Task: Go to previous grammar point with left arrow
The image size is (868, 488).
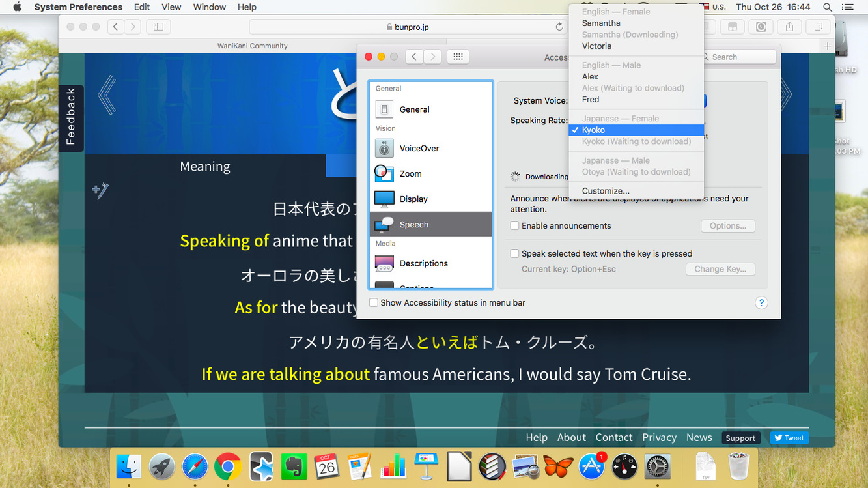Action: tap(107, 95)
